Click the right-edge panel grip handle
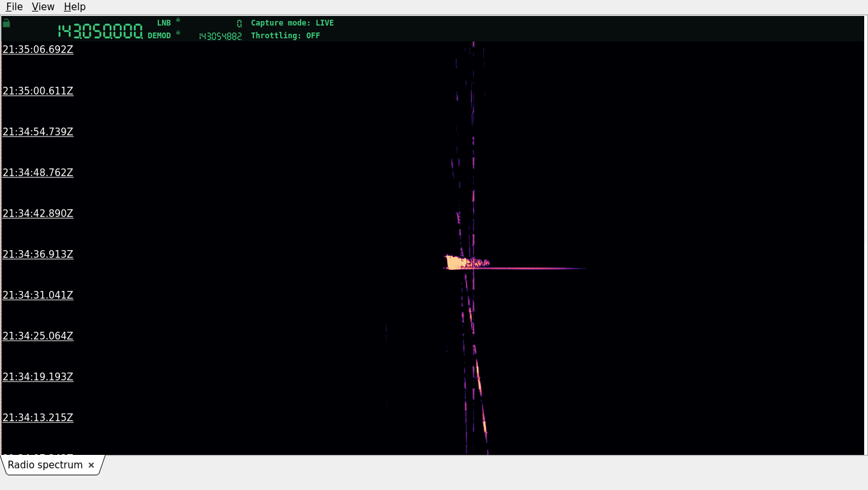This screenshot has width=868, height=490. click(x=865, y=236)
